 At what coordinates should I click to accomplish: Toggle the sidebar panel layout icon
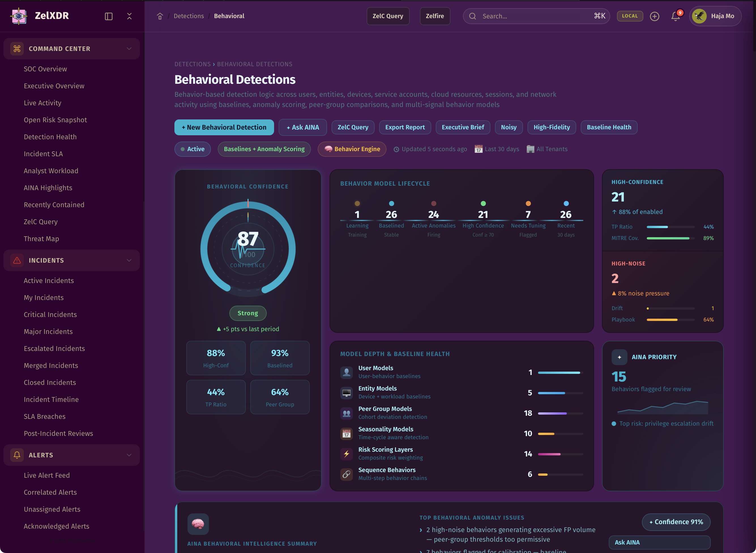(108, 16)
